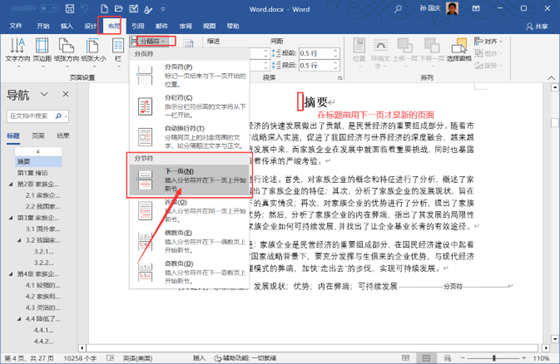Click the Share (共享) button
Viewport: 560px width, 364px height.
[x=537, y=26]
